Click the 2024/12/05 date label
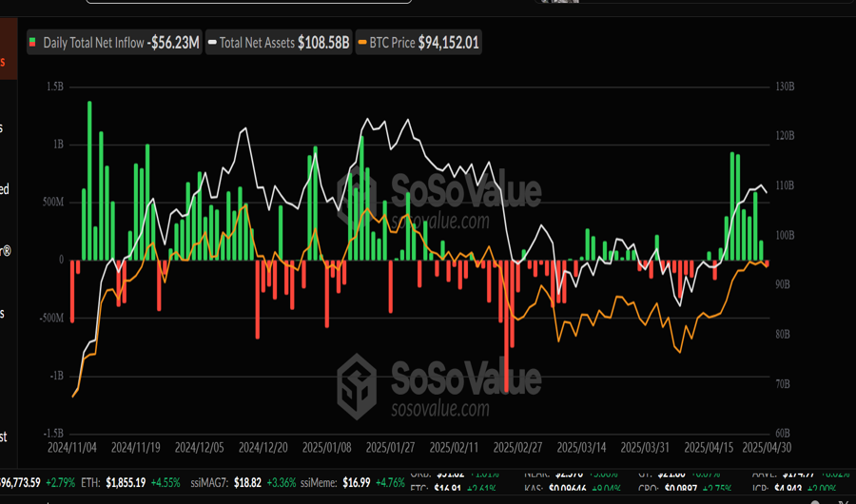The image size is (856, 504). pos(200,448)
